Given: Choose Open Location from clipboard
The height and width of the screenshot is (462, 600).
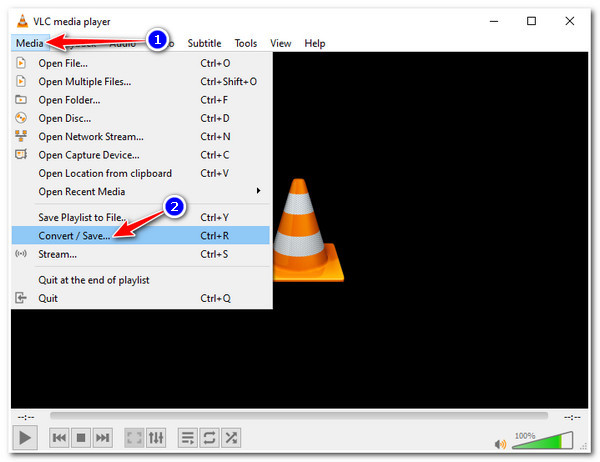Looking at the screenshot, I should tap(140, 173).
